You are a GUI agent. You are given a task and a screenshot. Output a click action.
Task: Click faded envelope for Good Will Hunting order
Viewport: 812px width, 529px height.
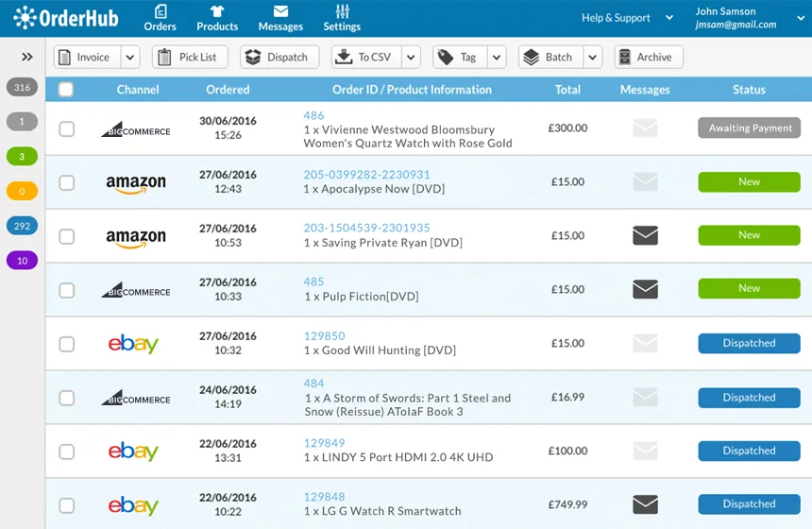(x=645, y=343)
